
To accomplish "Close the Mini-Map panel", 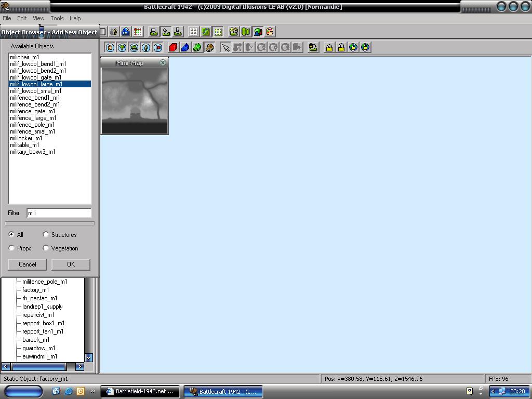I will [x=163, y=63].
